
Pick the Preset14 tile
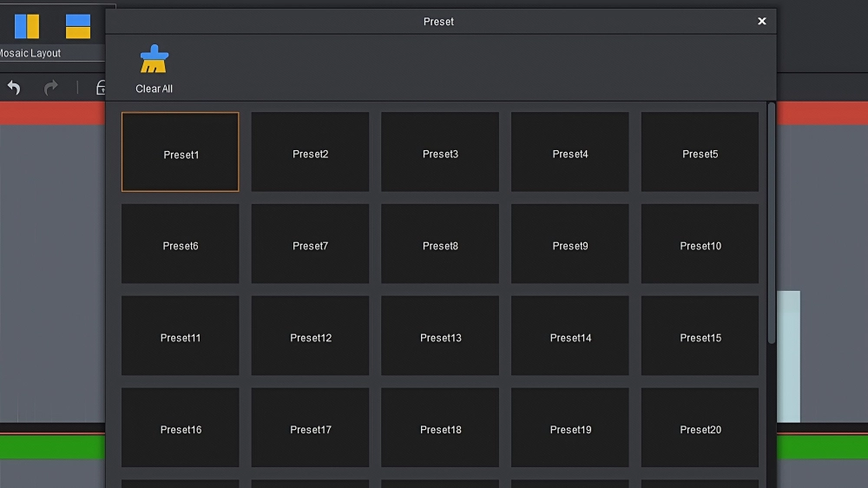click(x=569, y=336)
